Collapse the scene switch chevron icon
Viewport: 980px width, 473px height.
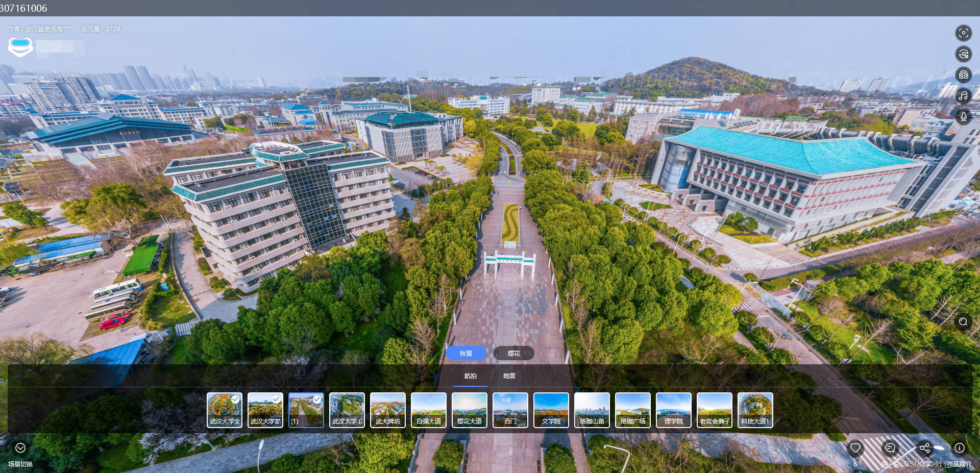pos(20,448)
